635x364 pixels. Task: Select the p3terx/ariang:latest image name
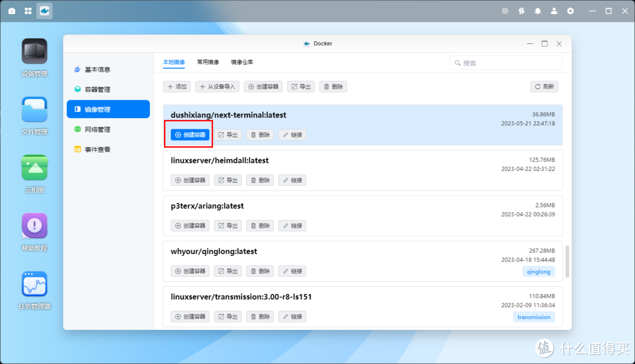pyautogui.click(x=207, y=206)
